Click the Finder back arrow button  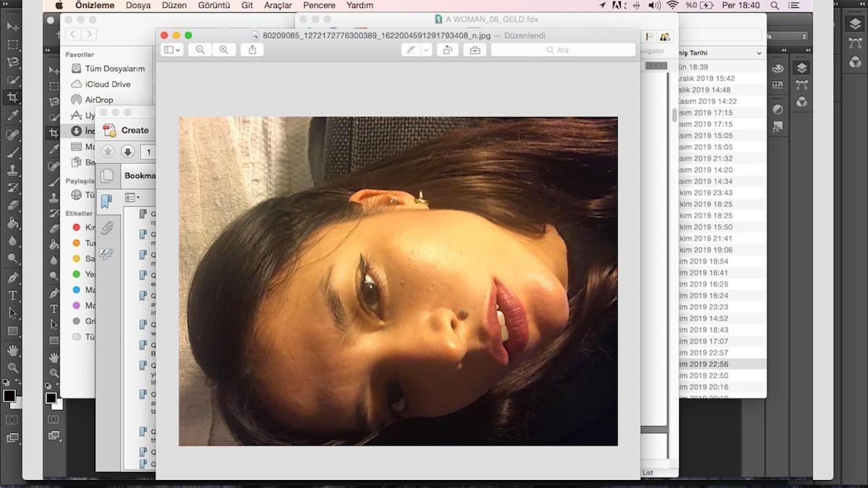pos(72,34)
